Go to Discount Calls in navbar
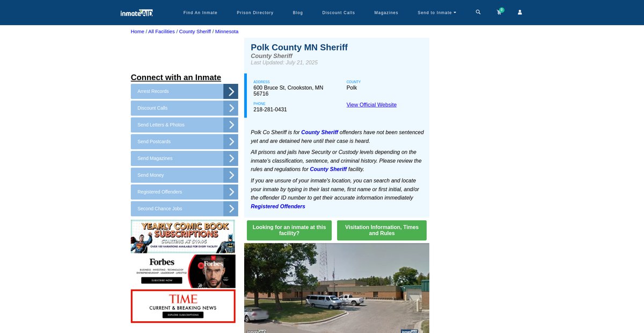This screenshot has height=333, width=644. pyautogui.click(x=338, y=12)
